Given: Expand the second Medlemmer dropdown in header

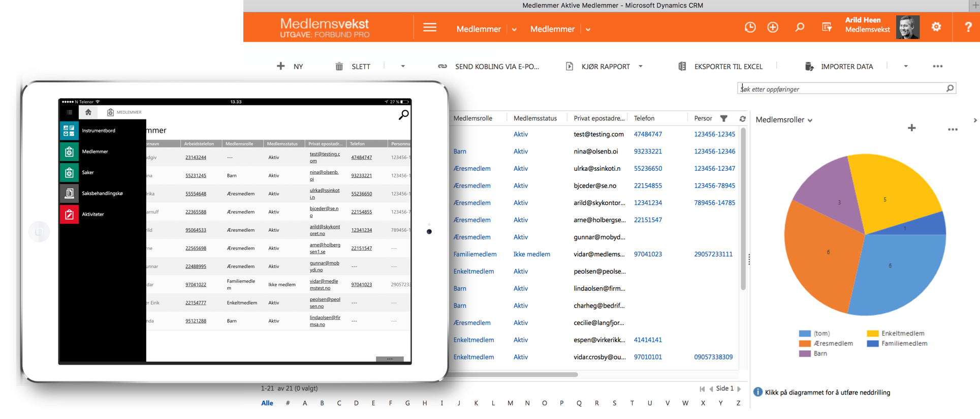Looking at the screenshot, I should coord(588,29).
